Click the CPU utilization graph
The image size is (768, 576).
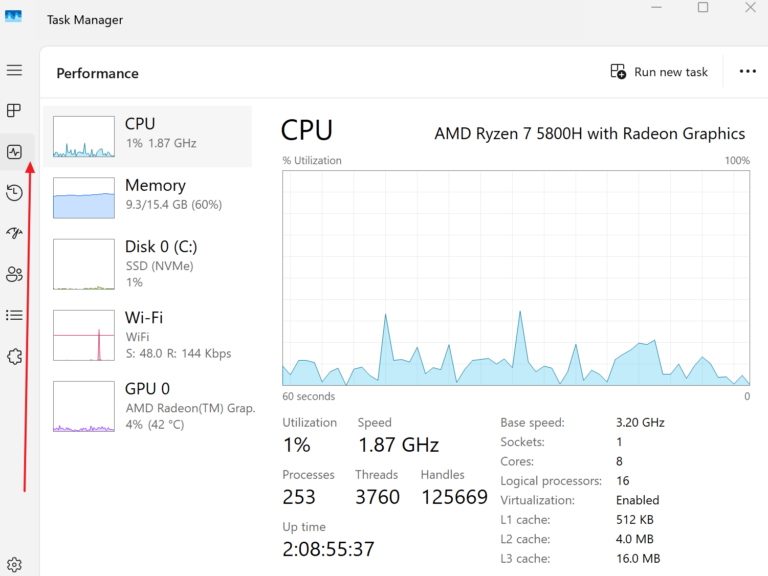click(516, 277)
